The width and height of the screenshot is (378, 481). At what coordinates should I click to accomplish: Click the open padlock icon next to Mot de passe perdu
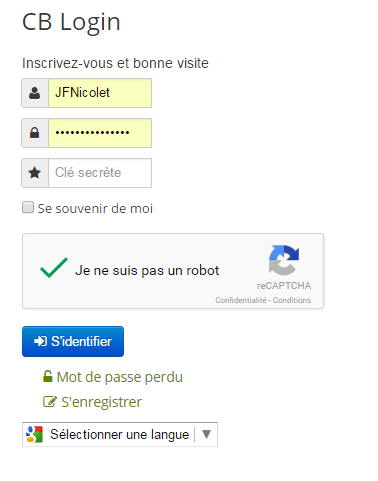tap(48, 376)
